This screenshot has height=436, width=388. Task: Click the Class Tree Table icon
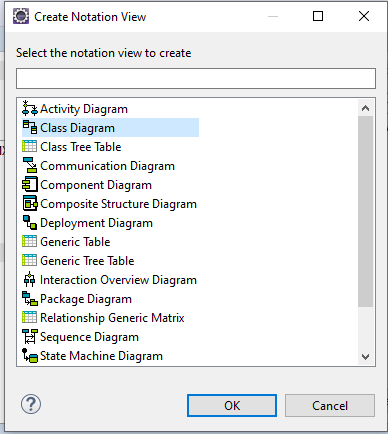[30, 146]
